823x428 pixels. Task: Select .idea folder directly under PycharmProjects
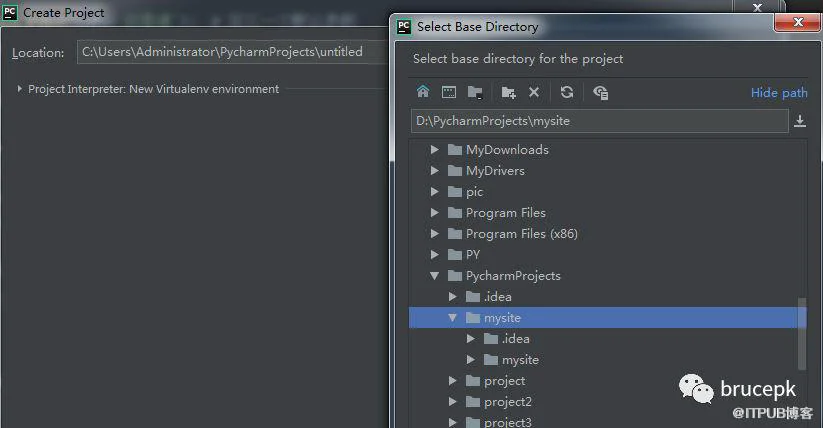pyautogui.click(x=607, y=297)
